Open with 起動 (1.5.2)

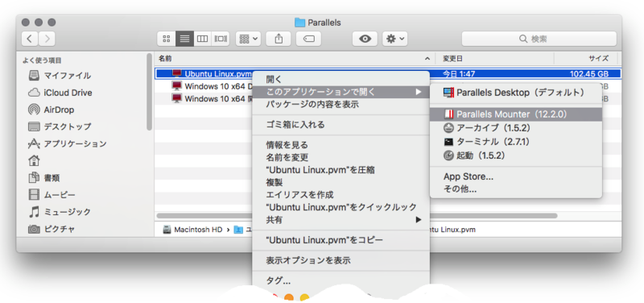[516, 156]
